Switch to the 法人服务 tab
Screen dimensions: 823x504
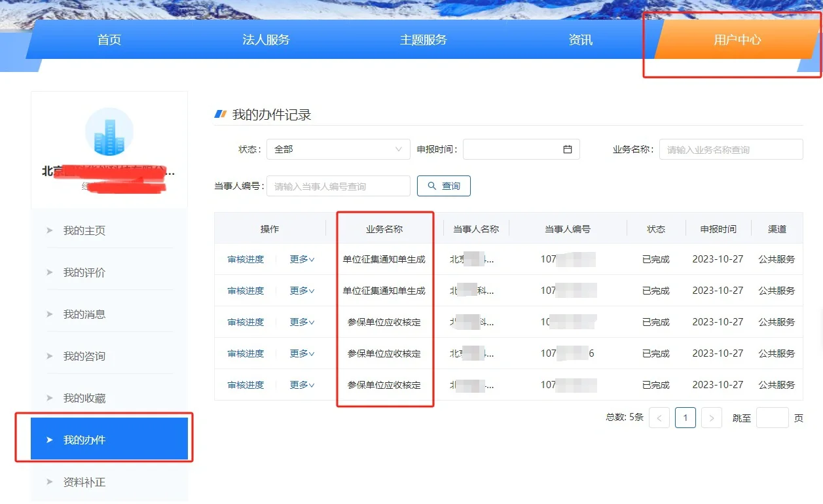click(266, 40)
